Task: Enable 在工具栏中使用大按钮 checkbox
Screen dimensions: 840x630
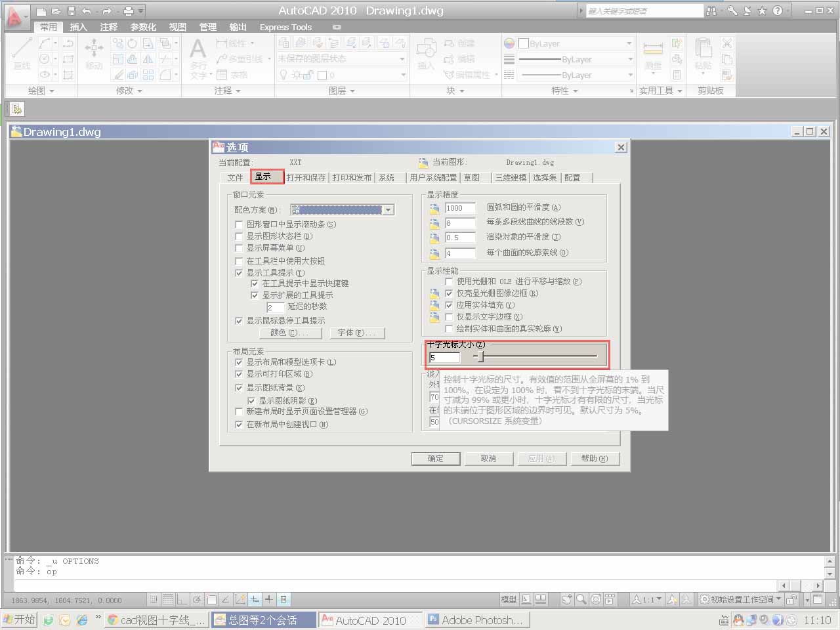Action: pyautogui.click(x=240, y=261)
